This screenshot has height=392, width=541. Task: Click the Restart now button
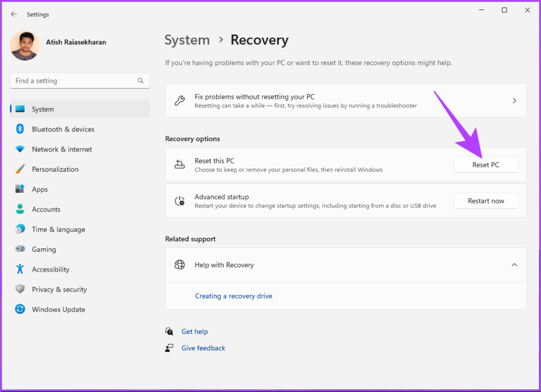(486, 201)
